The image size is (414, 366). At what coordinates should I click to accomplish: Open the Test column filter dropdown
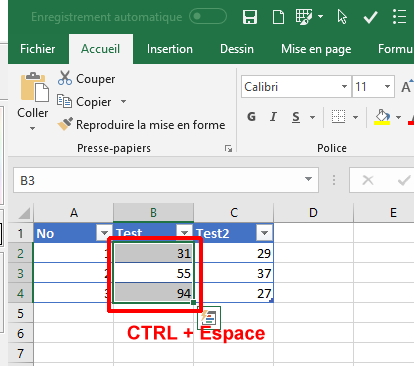[x=184, y=232]
